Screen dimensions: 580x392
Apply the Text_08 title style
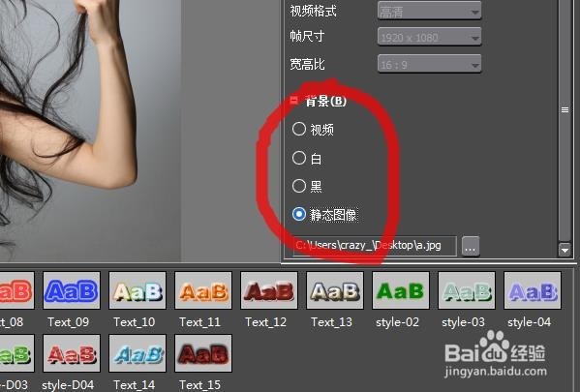pyautogui.click(x=16, y=290)
